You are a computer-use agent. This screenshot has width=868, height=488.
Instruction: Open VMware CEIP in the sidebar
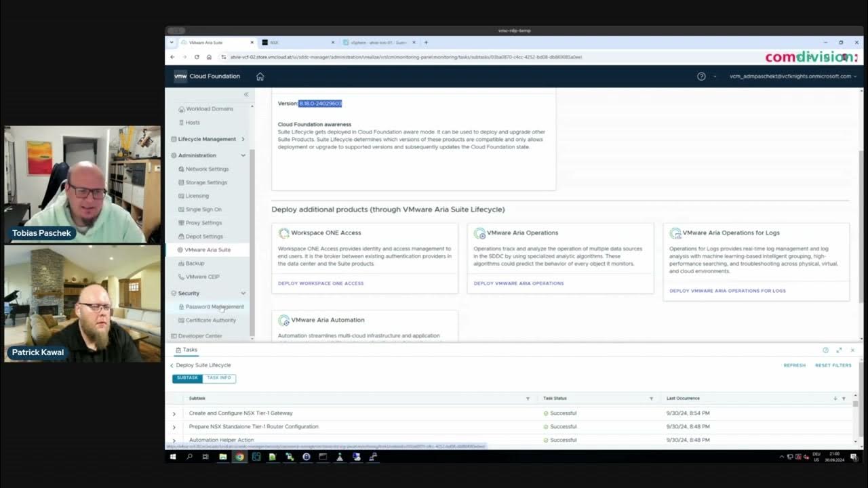pyautogui.click(x=203, y=277)
